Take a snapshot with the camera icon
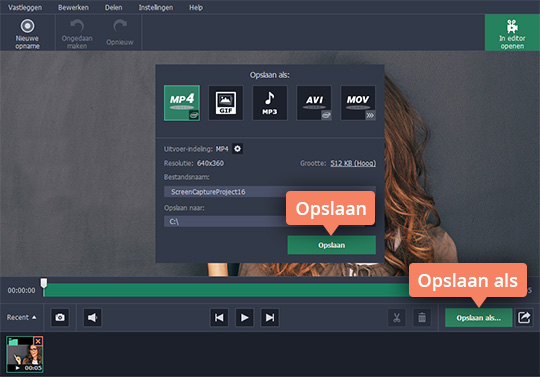This screenshot has width=540, height=377. pyautogui.click(x=60, y=317)
